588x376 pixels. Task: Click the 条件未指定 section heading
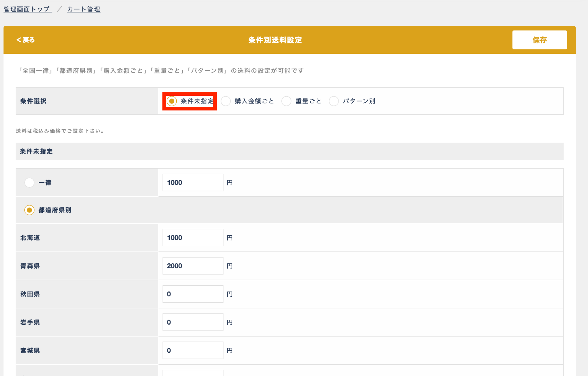pyautogui.click(x=36, y=151)
